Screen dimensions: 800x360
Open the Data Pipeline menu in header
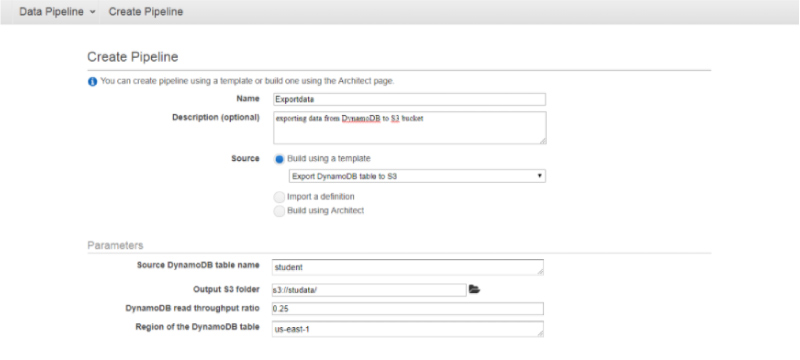pos(57,12)
